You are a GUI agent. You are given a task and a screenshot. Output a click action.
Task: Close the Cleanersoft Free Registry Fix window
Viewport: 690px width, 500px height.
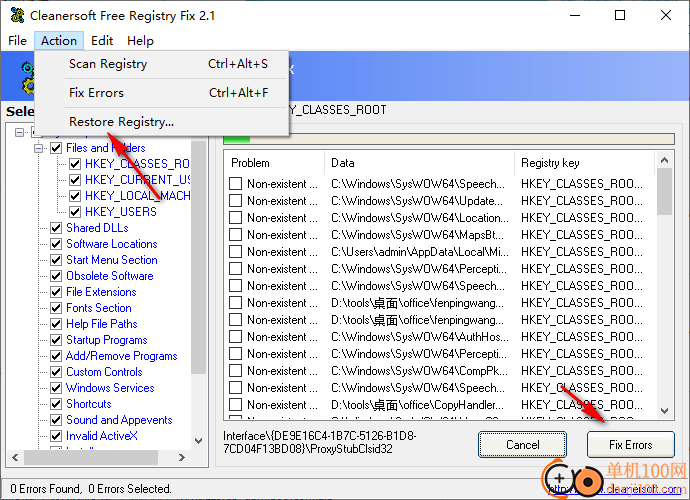pyautogui.click(x=666, y=15)
